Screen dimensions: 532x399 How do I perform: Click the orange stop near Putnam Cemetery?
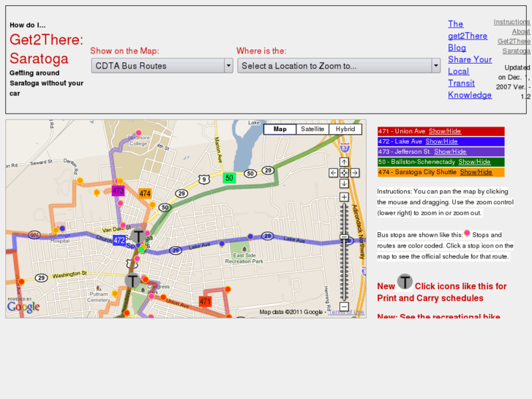pyautogui.click(x=115, y=294)
